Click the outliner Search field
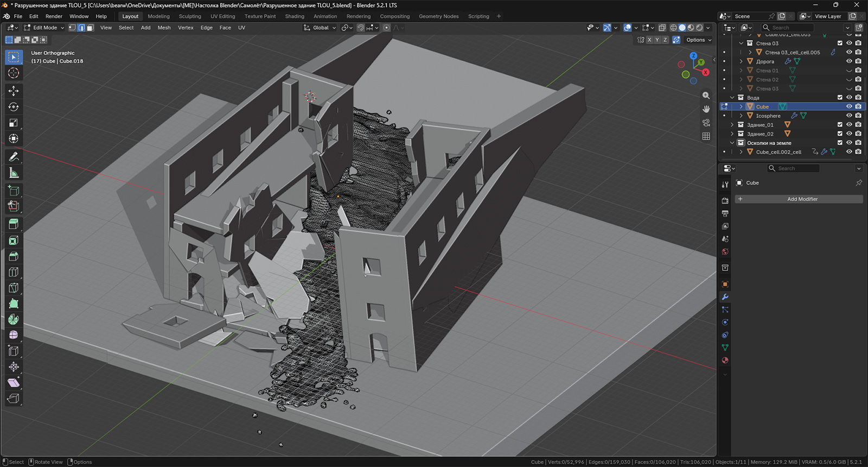The image size is (868, 467). pos(787,28)
